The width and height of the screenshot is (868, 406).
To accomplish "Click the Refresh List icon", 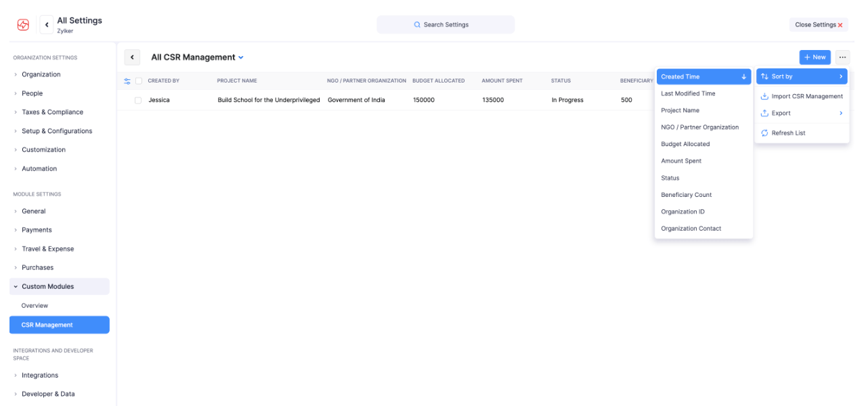I will coord(764,133).
